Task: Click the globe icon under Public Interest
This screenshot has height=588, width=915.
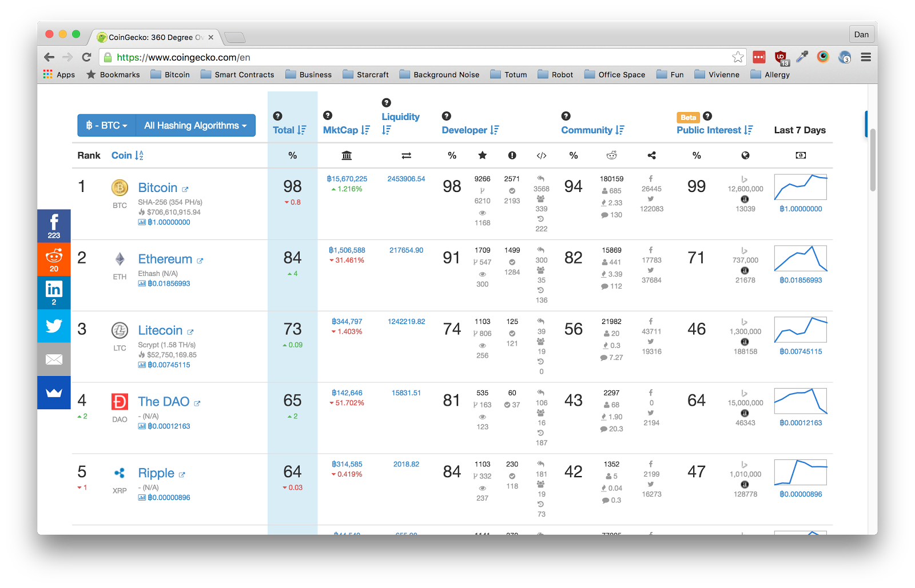Action: pos(745,155)
